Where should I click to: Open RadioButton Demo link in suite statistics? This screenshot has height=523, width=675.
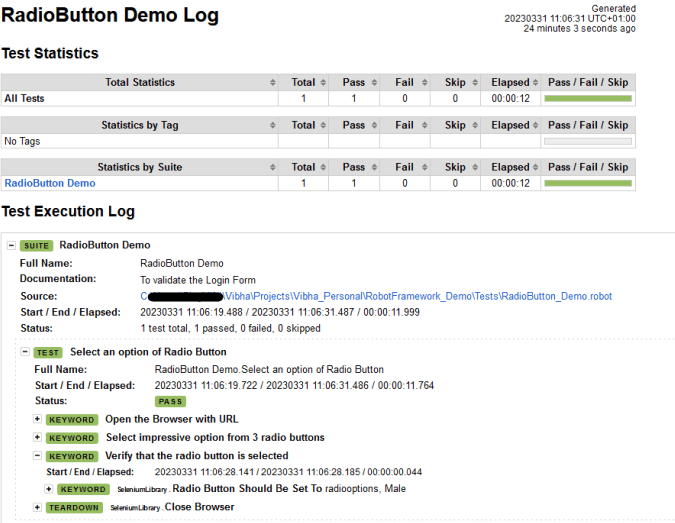(50, 183)
